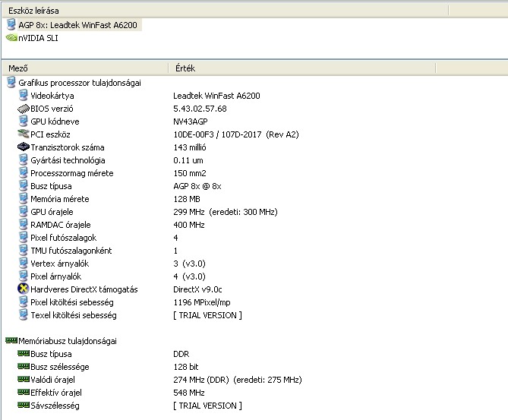
Task: Select the Busz típusa label under Memóriabusz
Action: click(51, 354)
